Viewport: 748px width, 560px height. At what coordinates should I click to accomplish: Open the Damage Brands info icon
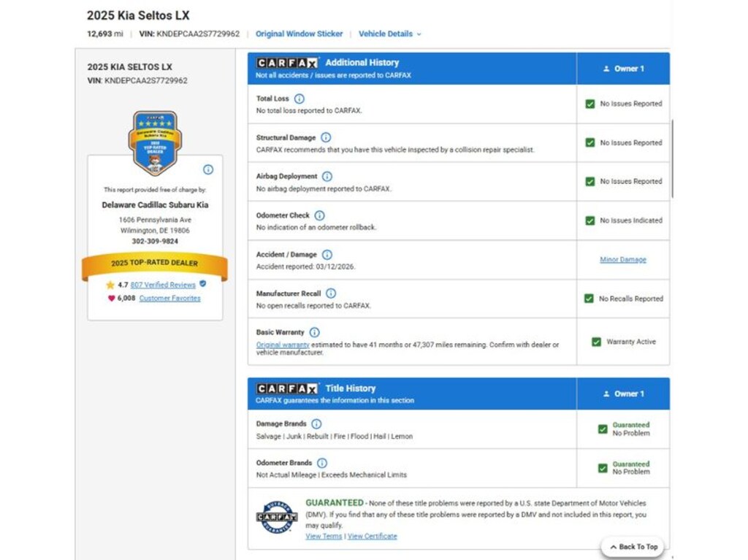click(x=316, y=423)
